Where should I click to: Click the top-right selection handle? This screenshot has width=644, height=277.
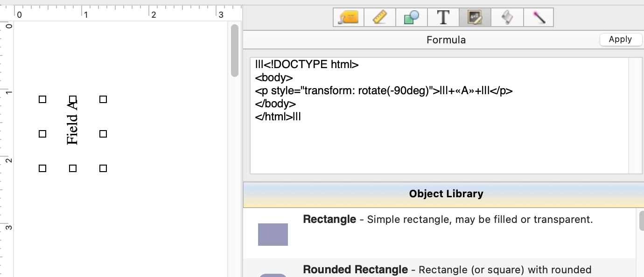103,99
